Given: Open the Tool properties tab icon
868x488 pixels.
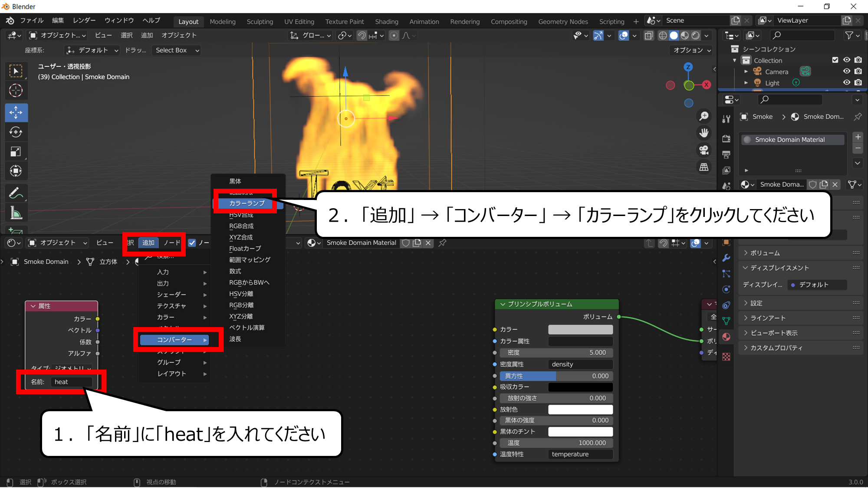Looking at the screenshot, I should (x=726, y=119).
